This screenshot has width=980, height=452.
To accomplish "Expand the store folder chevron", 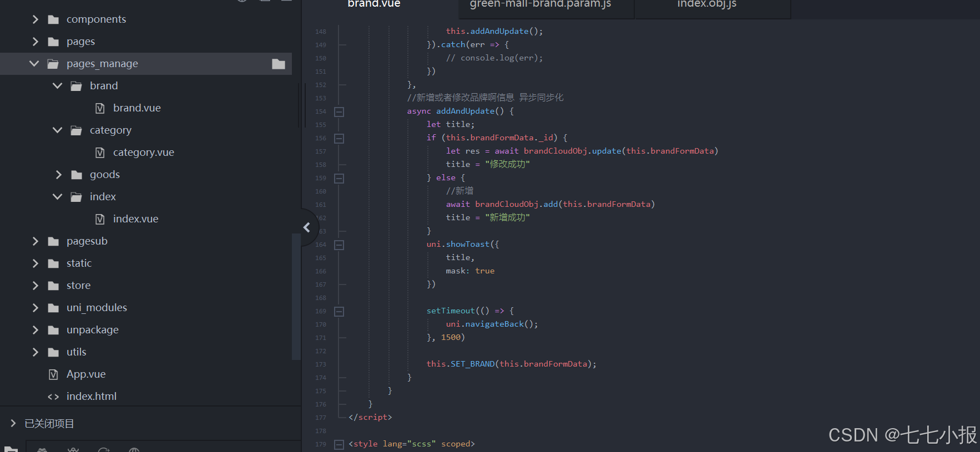I will 36,286.
